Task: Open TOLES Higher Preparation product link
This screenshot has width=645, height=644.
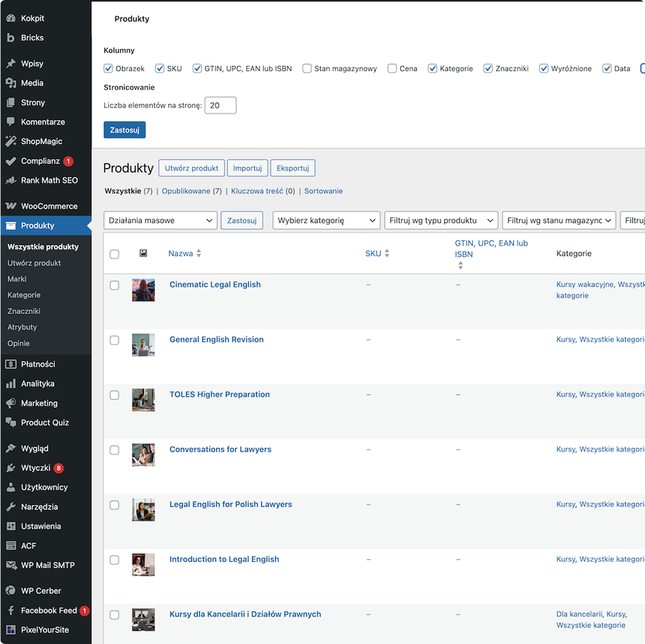Action: pos(219,395)
